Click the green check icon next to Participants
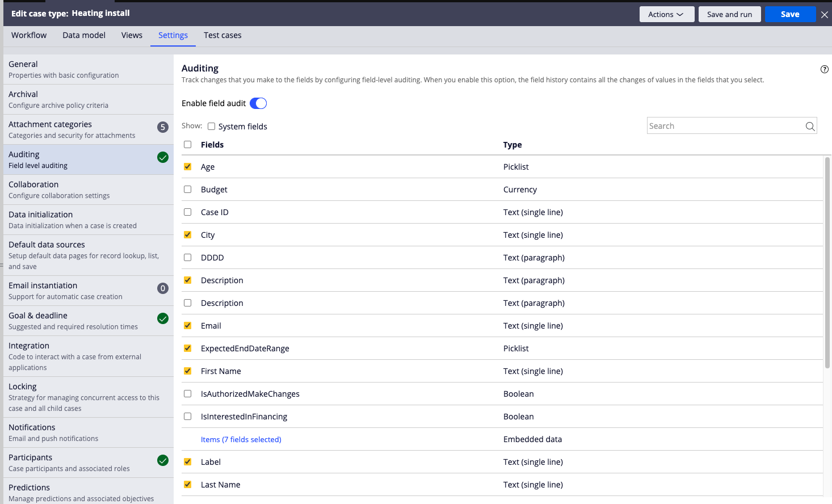Image resolution: width=832 pixels, height=504 pixels. pos(163,461)
